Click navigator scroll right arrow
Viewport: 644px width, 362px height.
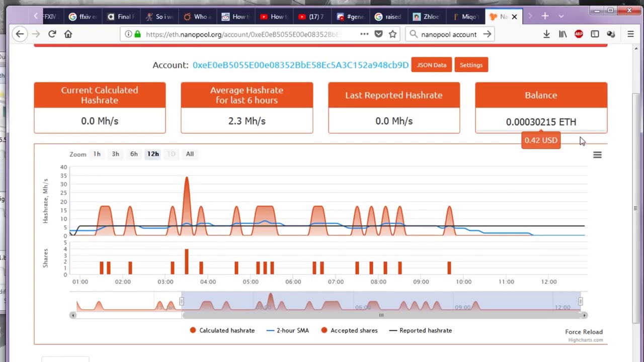(x=584, y=315)
